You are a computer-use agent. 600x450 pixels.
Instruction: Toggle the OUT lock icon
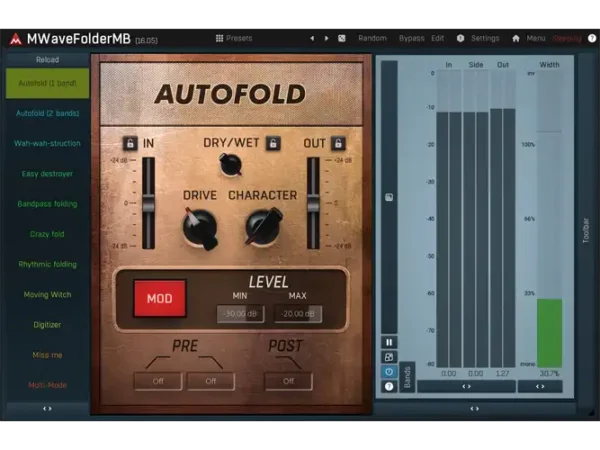point(338,143)
